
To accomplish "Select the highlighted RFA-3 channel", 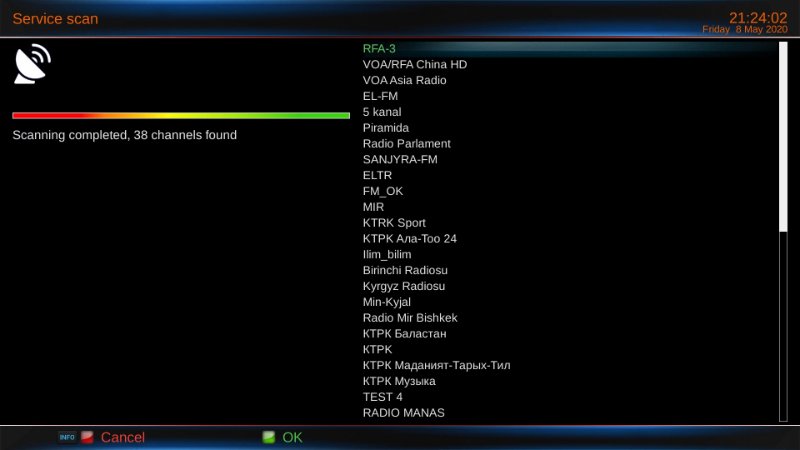I will [380, 48].
